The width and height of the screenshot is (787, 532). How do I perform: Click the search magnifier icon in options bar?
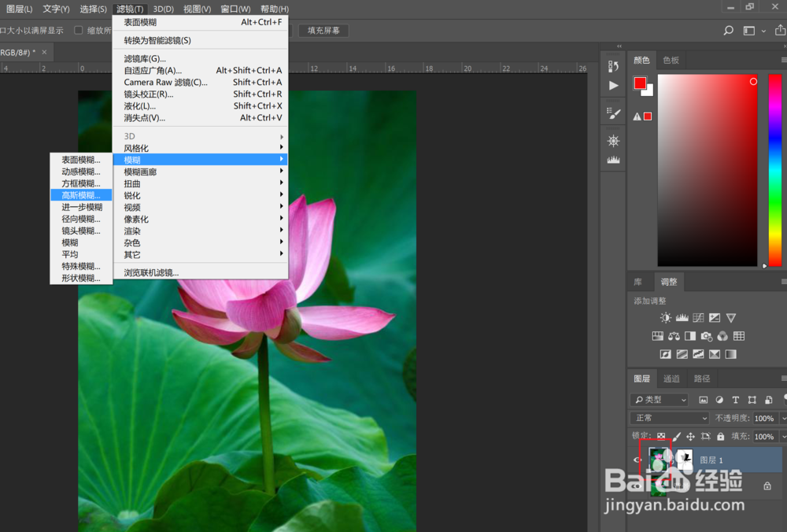(728, 31)
